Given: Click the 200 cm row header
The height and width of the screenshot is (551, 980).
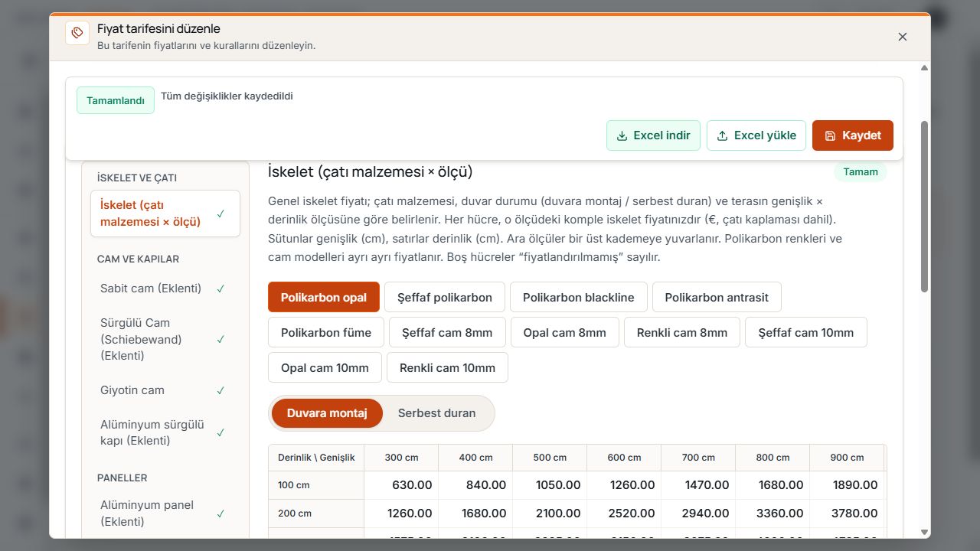Looking at the screenshot, I should click(316, 514).
